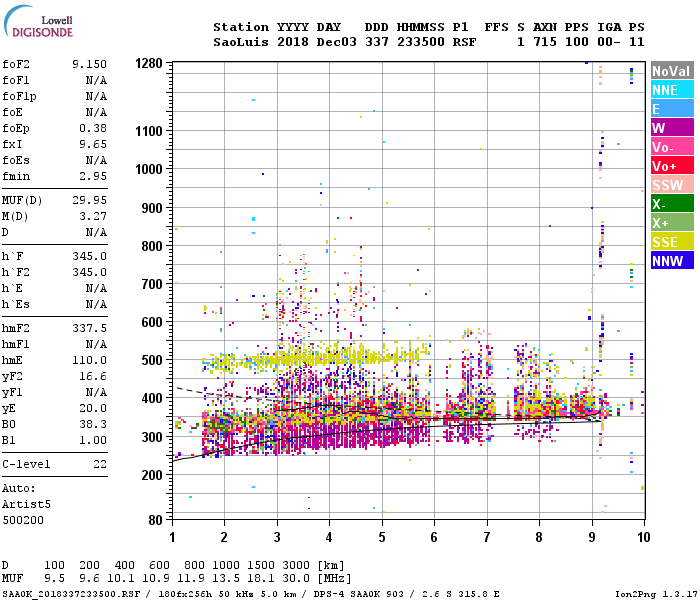Select the Vo+ red legend swatch
This screenshot has height=600, width=700.
tap(672, 166)
